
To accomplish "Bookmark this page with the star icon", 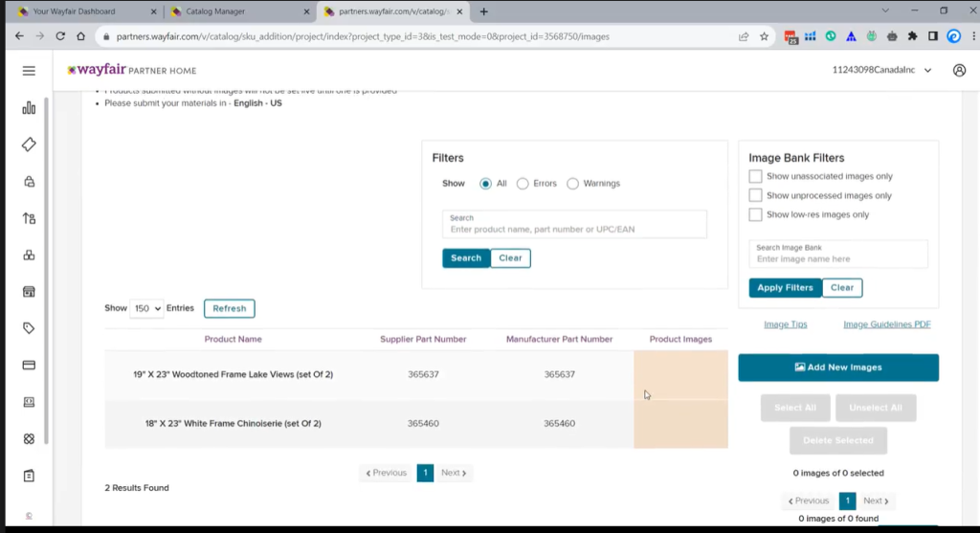I will (764, 36).
